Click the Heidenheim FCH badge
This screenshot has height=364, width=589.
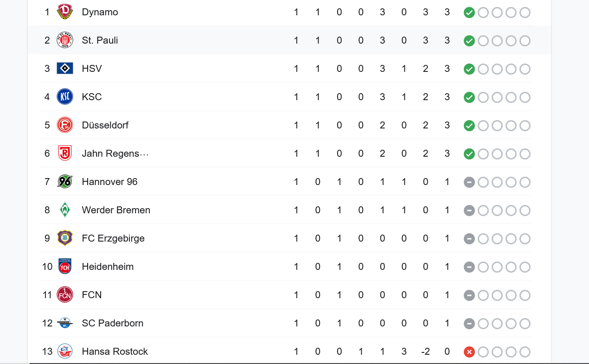point(65,267)
